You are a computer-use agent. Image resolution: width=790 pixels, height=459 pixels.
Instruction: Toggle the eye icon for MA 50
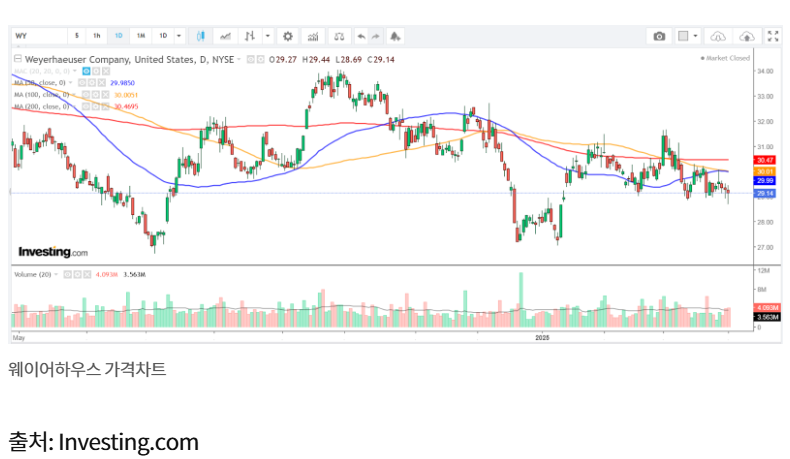(82, 83)
